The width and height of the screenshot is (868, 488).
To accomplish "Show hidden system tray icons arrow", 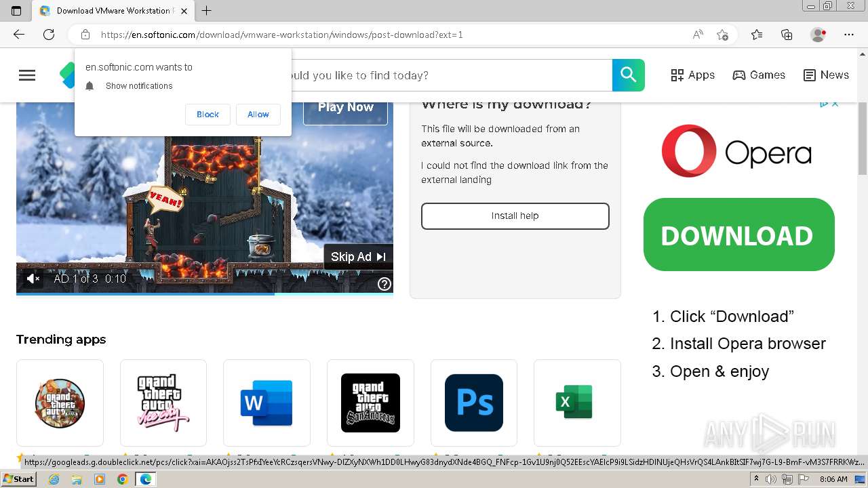I will point(756,479).
